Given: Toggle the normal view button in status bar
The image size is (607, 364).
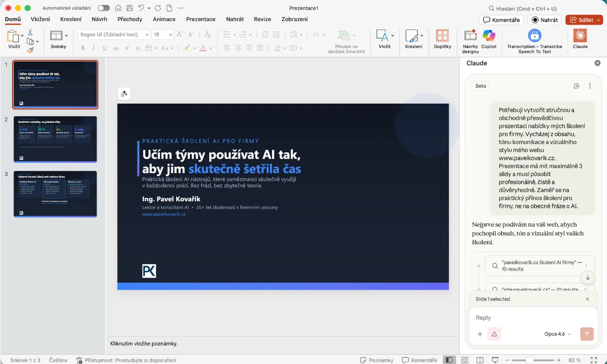Looking at the screenshot, I should click(x=449, y=360).
